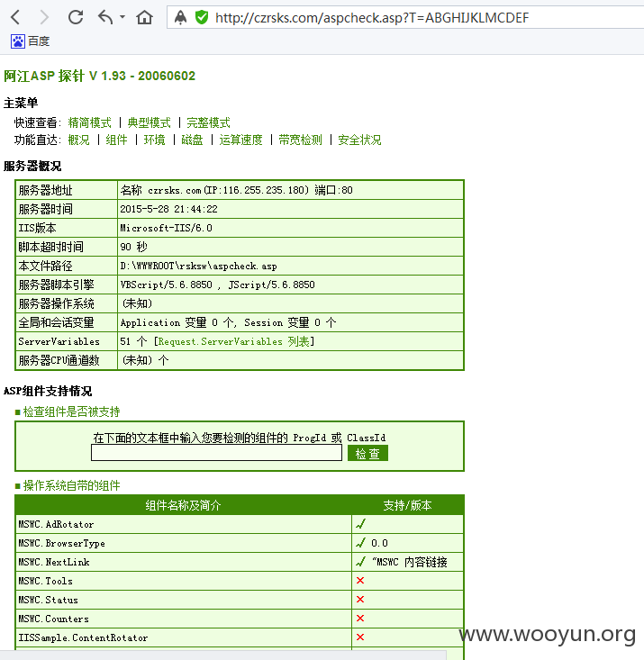Click the red X for MSWC.Tools
The image size is (644, 660).
360,581
